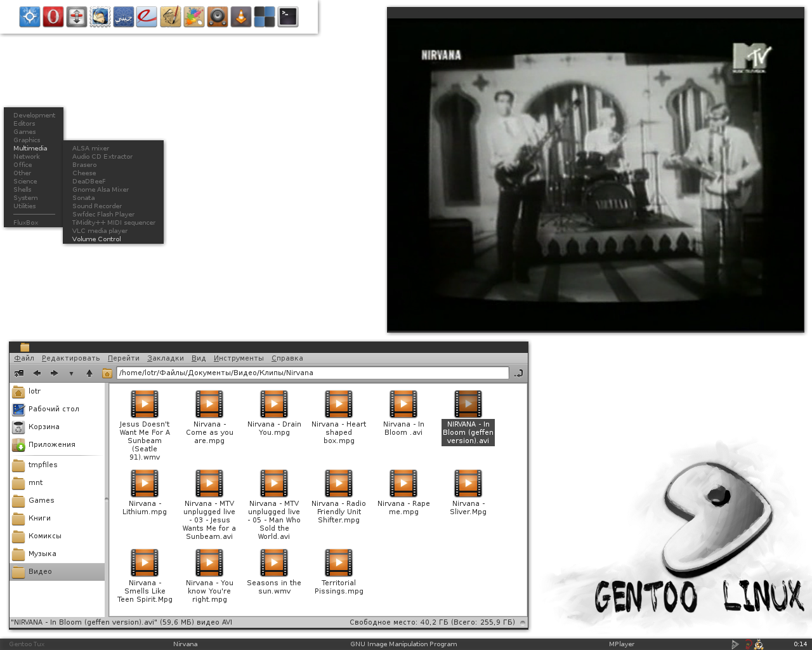Switch to MPlayer window in taskbar
The width and height of the screenshot is (812, 650).
pos(622,644)
